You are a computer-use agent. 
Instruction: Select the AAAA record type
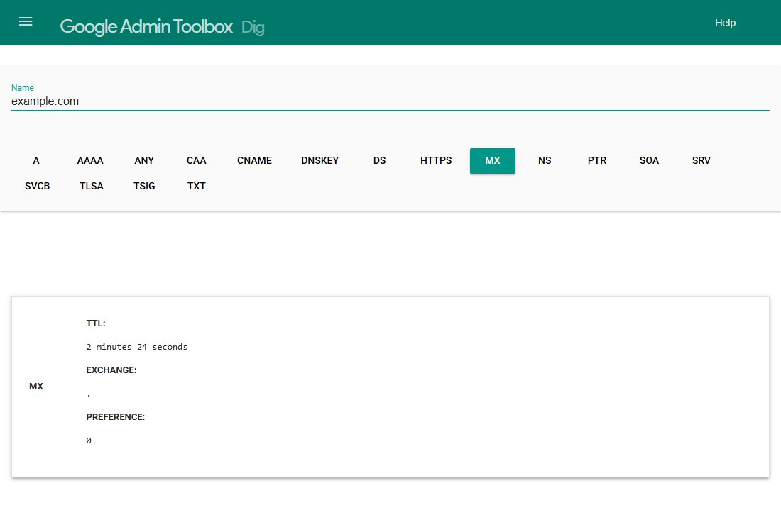coord(90,161)
